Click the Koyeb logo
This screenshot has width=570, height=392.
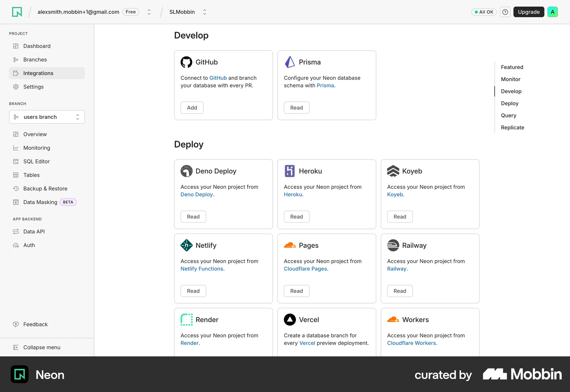(x=393, y=171)
